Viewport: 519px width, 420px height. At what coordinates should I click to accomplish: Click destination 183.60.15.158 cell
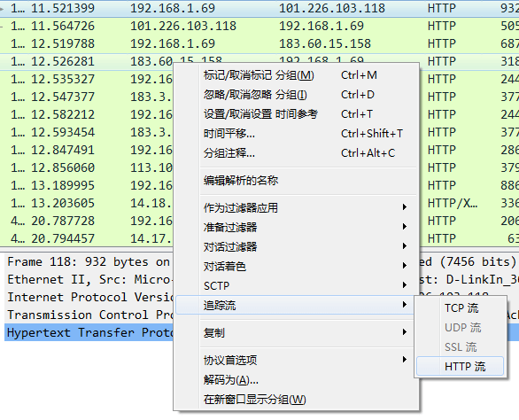325,43
